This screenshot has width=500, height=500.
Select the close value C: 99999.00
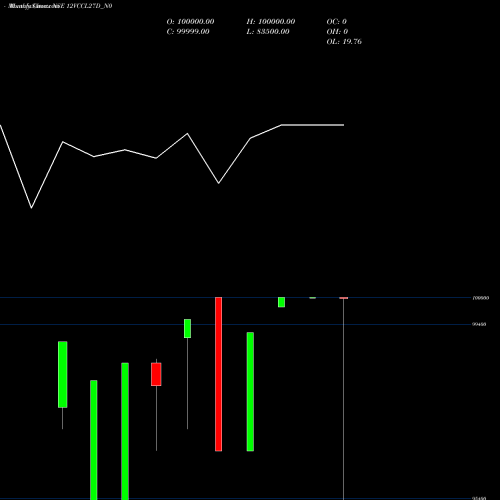pos(188,32)
